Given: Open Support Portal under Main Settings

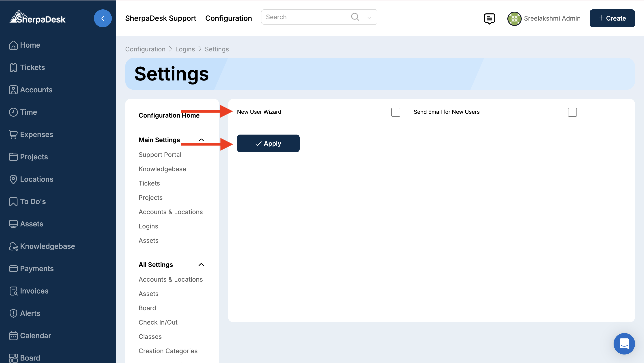Looking at the screenshot, I should coord(160,155).
